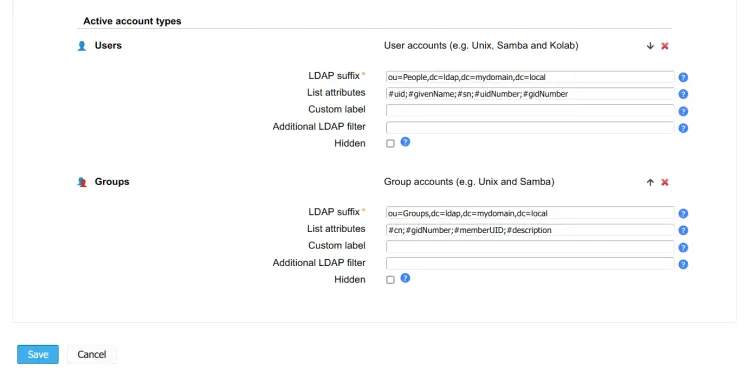The image size is (750, 373).
Task: Open help for Groups Hidden option
Action: coord(405,278)
